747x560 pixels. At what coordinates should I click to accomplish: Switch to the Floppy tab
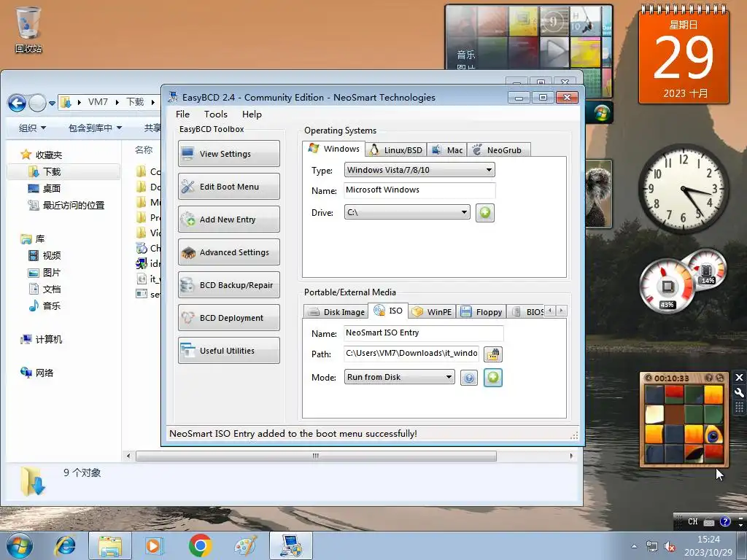(481, 312)
